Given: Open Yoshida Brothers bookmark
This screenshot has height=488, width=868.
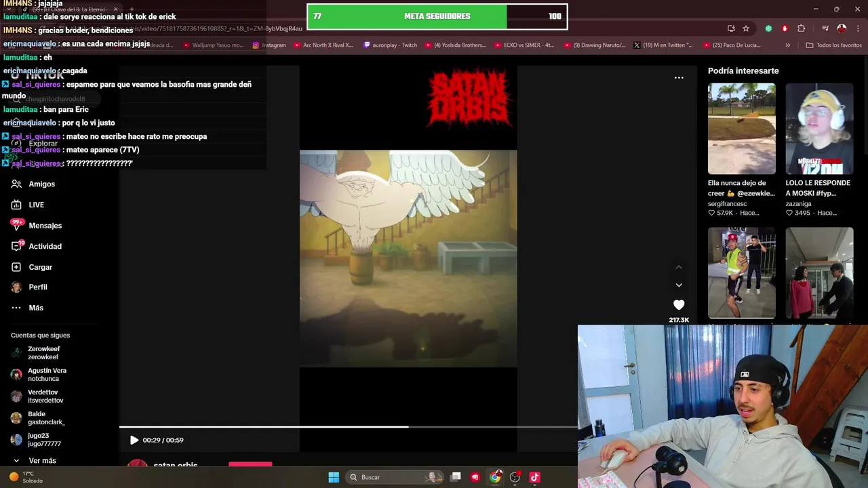Looking at the screenshot, I should coord(456,45).
